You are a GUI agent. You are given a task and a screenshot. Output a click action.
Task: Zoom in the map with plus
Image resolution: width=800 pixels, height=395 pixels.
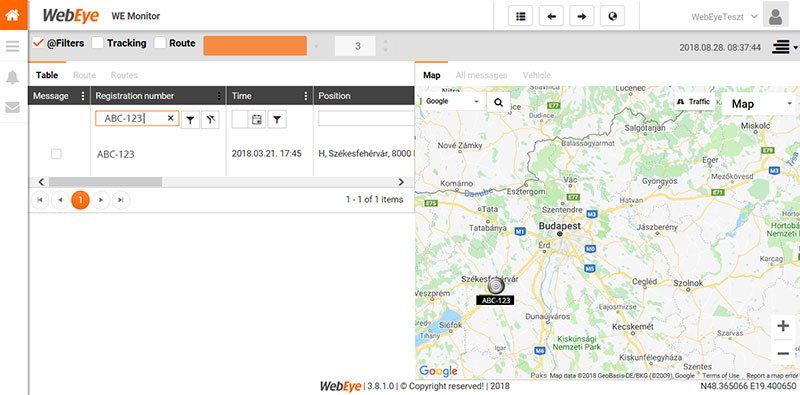point(783,327)
